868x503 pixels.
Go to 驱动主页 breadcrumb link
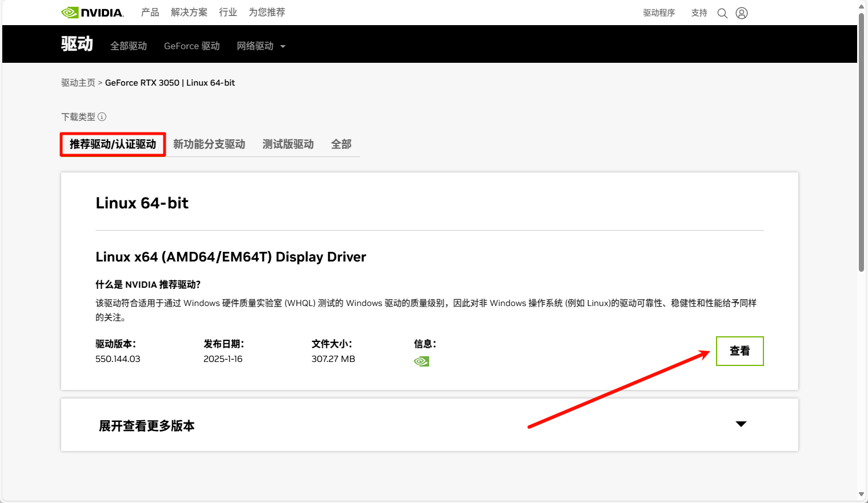(x=78, y=83)
